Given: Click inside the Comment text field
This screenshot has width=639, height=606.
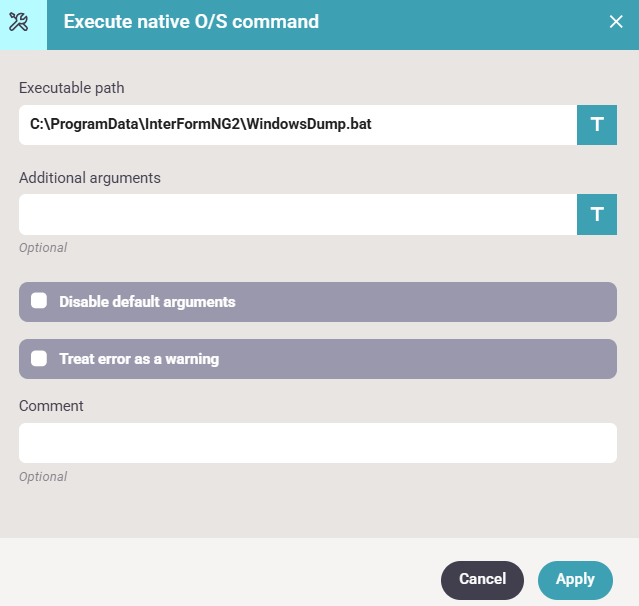Looking at the screenshot, I should click(318, 443).
